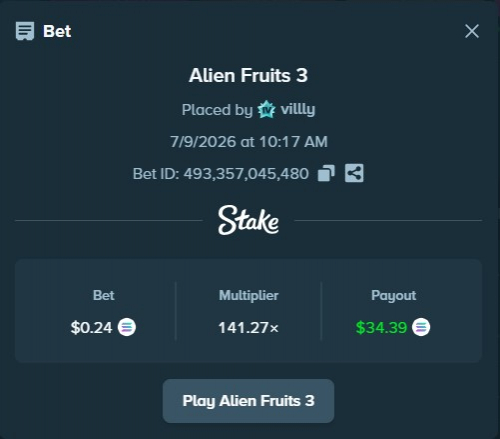Click the $0.24 bet amount
The image size is (500, 439).
pyautogui.click(x=91, y=327)
